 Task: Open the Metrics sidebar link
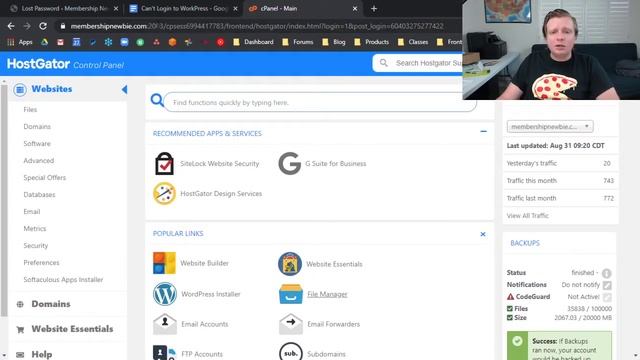point(35,229)
